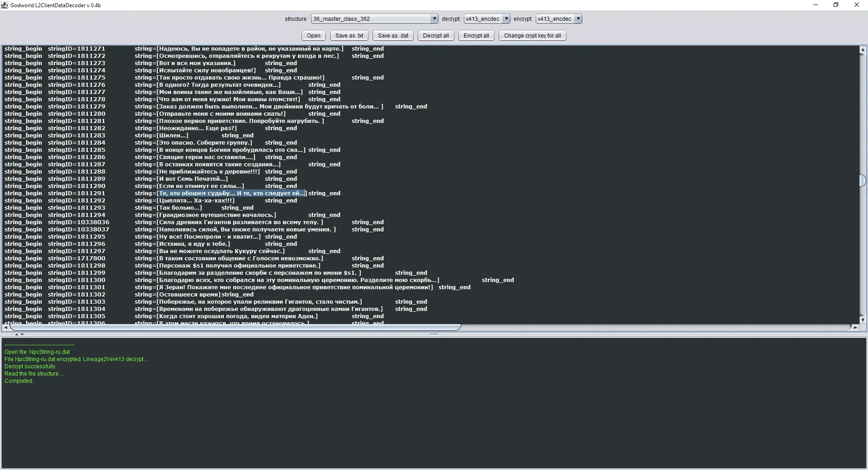Click the vertical scrollbar up arrow

863,50
